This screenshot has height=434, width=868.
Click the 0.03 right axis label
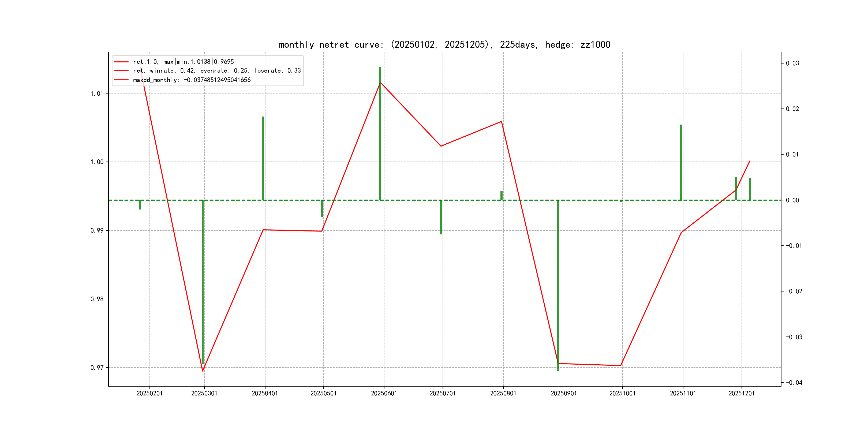pyautogui.click(x=792, y=63)
